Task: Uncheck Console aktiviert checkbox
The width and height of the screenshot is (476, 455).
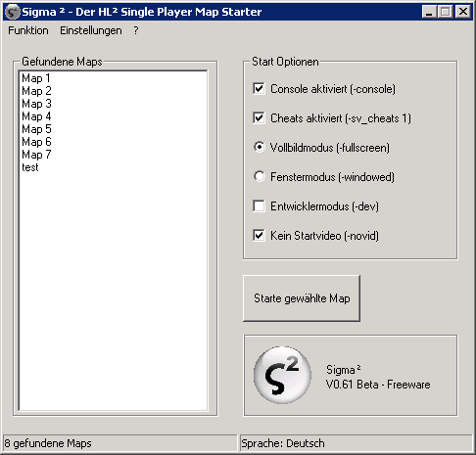Action: 259,88
